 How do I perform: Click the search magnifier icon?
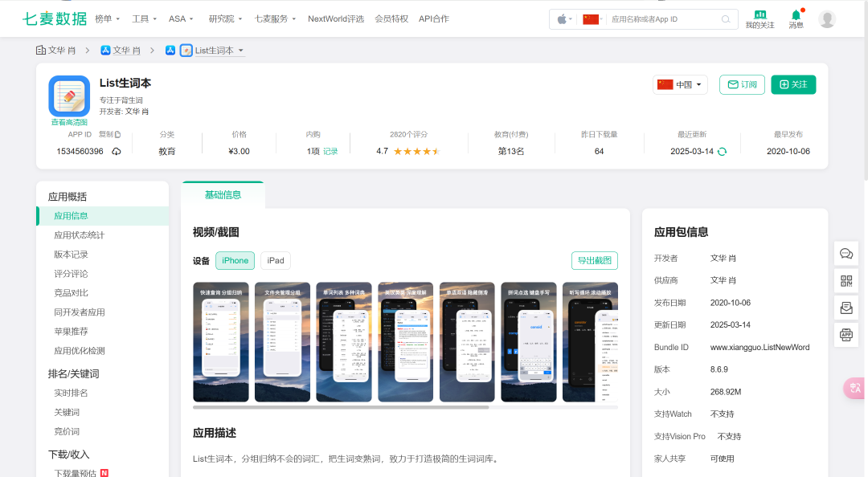tap(726, 19)
